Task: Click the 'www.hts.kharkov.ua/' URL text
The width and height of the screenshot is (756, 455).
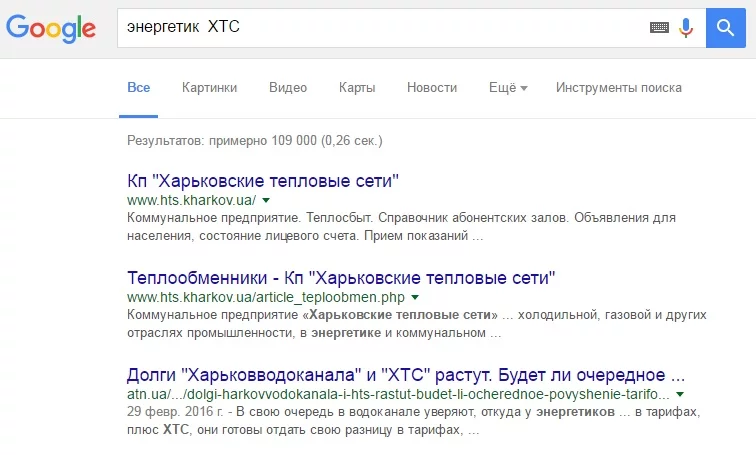Action: tap(191, 200)
